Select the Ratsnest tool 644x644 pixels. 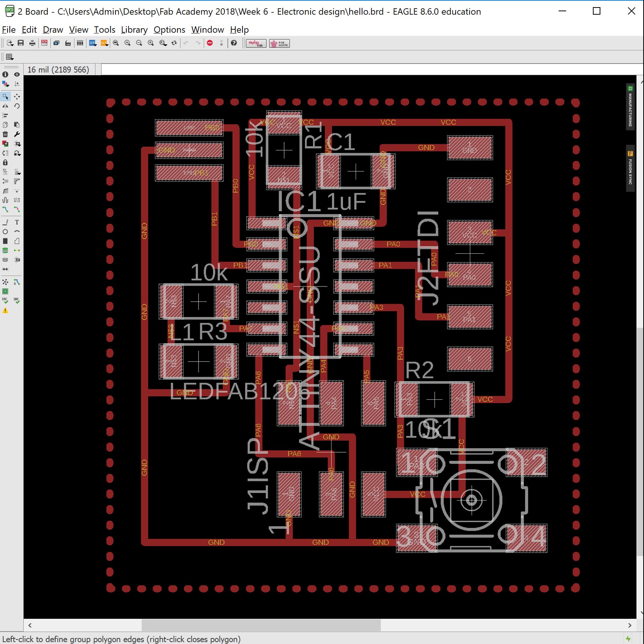pos(5,282)
